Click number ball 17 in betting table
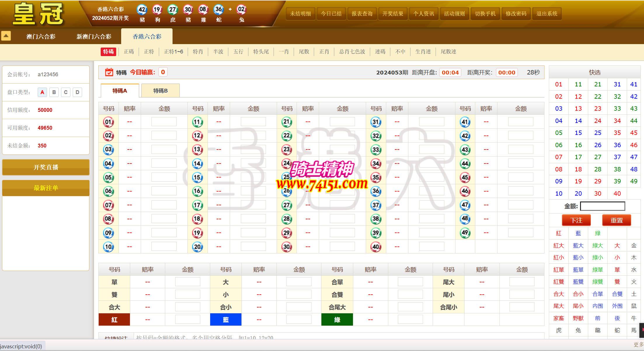This screenshot has height=351, width=644. tap(197, 205)
